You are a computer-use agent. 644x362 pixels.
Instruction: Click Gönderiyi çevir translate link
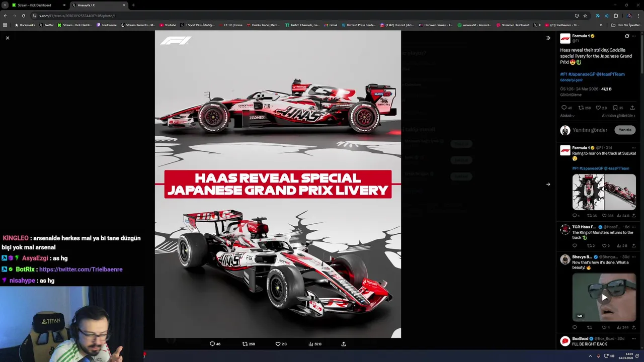pos(572,80)
